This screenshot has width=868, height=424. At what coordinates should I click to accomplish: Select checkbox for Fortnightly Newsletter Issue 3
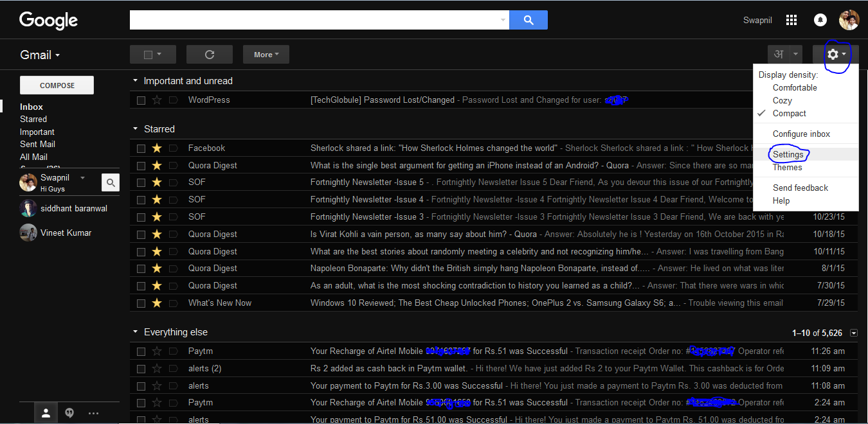click(x=141, y=217)
